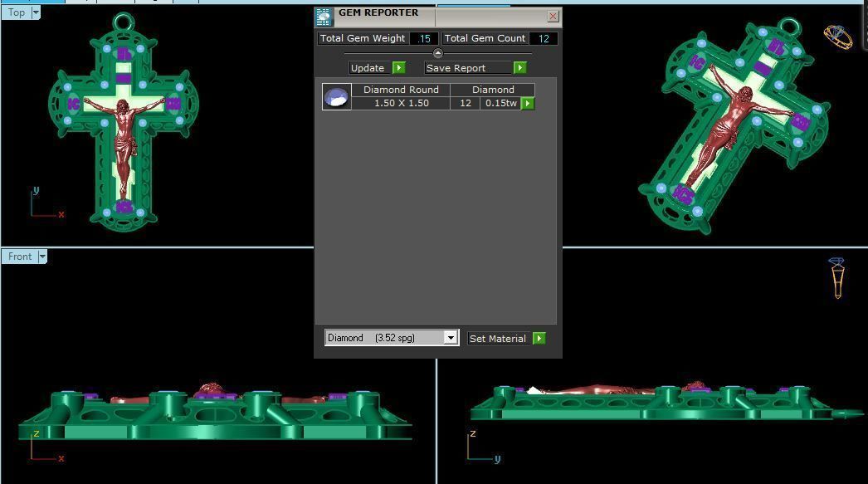868x484 pixels.
Task: Click the Total Gem Weight value .15
Action: click(424, 38)
